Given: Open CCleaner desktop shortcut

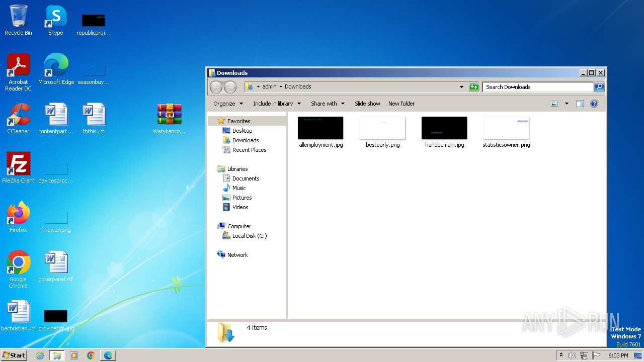Looking at the screenshot, I should [x=18, y=119].
